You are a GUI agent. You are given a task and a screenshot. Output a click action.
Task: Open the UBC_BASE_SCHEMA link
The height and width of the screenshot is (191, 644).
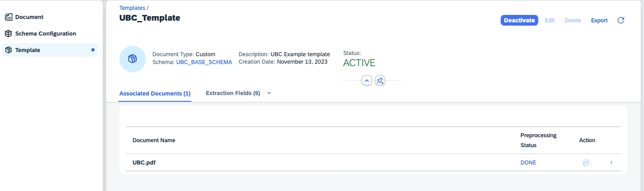pyautogui.click(x=204, y=62)
